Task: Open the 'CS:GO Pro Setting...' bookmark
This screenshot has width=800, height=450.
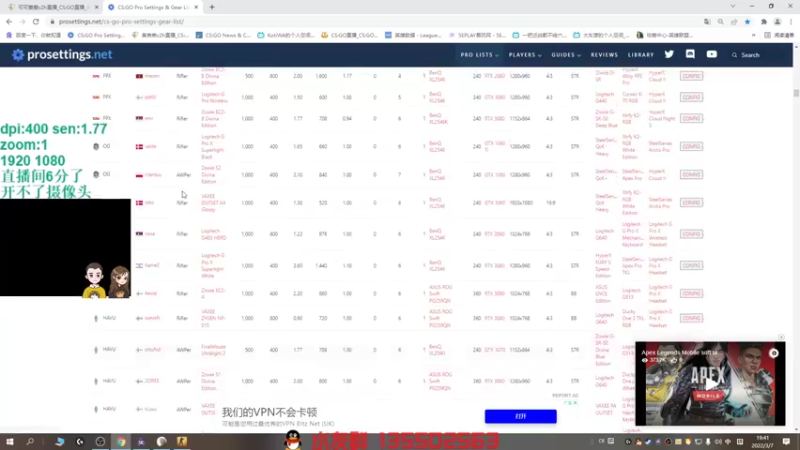Action: pyautogui.click(x=96, y=35)
